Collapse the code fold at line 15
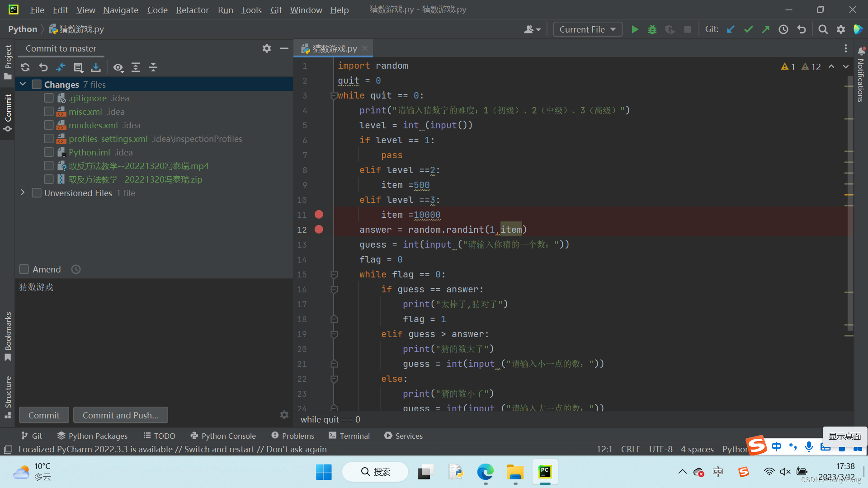This screenshot has width=868, height=488. tap(334, 274)
